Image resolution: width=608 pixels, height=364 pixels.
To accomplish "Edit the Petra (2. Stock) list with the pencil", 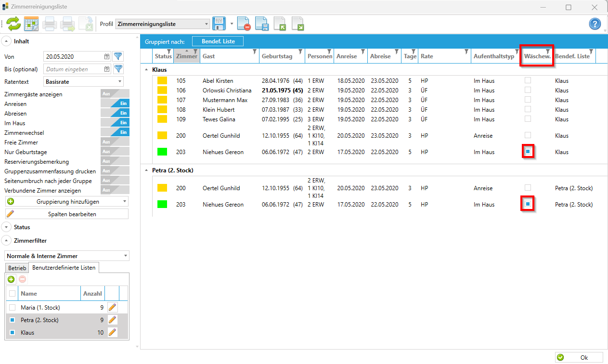I will pos(112,320).
